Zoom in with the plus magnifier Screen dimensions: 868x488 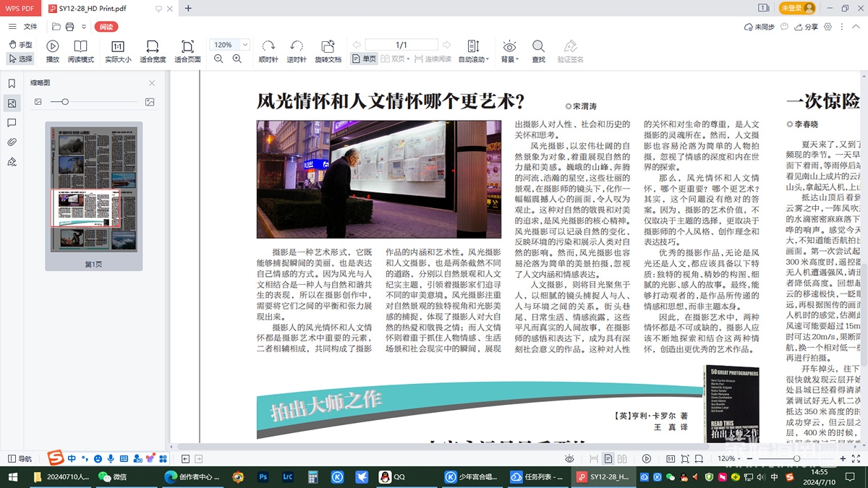tap(237, 59)
